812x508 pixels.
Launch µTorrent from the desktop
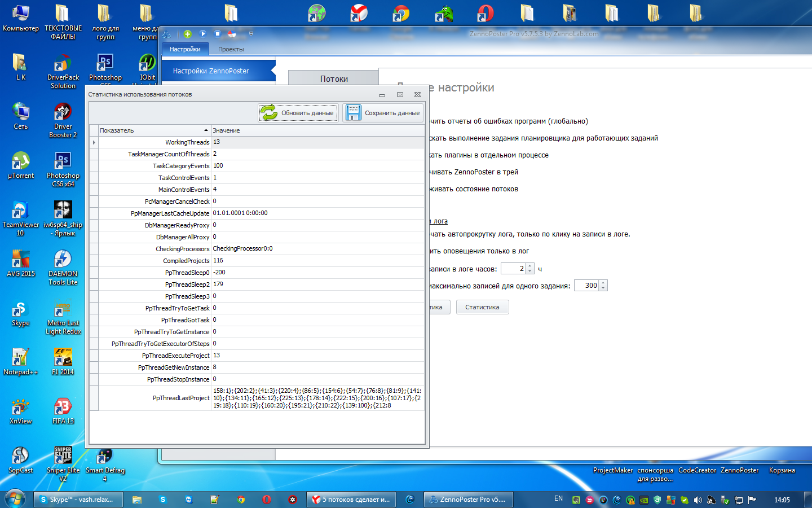click(21, 165)
